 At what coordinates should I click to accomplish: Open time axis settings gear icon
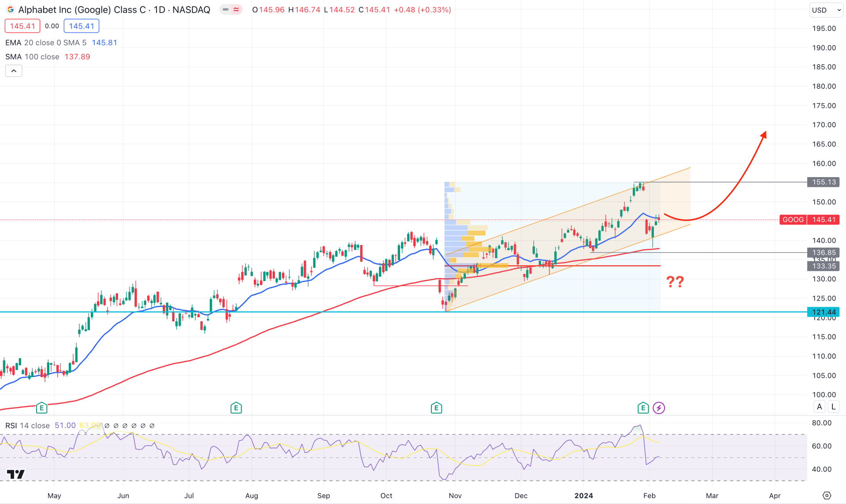point(827,496)
